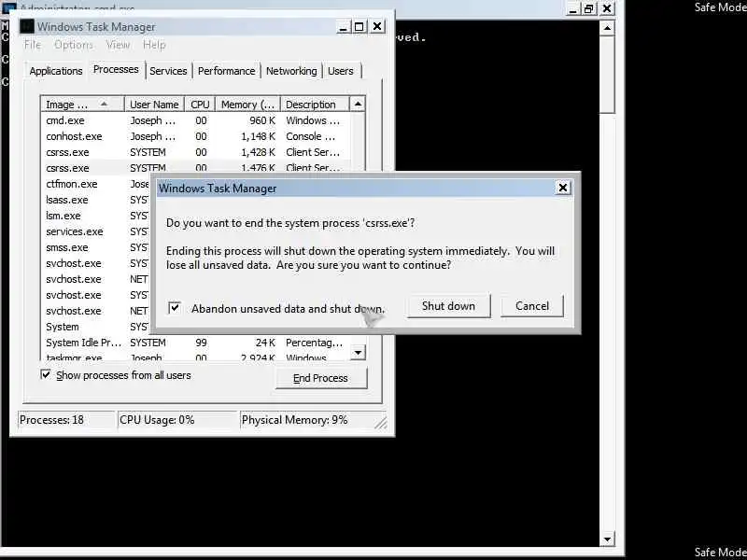Restore down the cmd.exe console window
The width and height of the screenshot is (747, 560).
point(589,8)
